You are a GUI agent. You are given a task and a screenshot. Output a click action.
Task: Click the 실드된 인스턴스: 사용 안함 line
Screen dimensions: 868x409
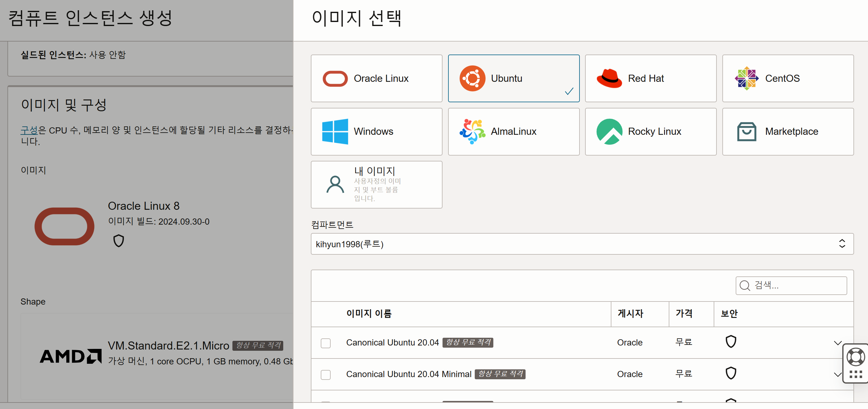(73, 55)
